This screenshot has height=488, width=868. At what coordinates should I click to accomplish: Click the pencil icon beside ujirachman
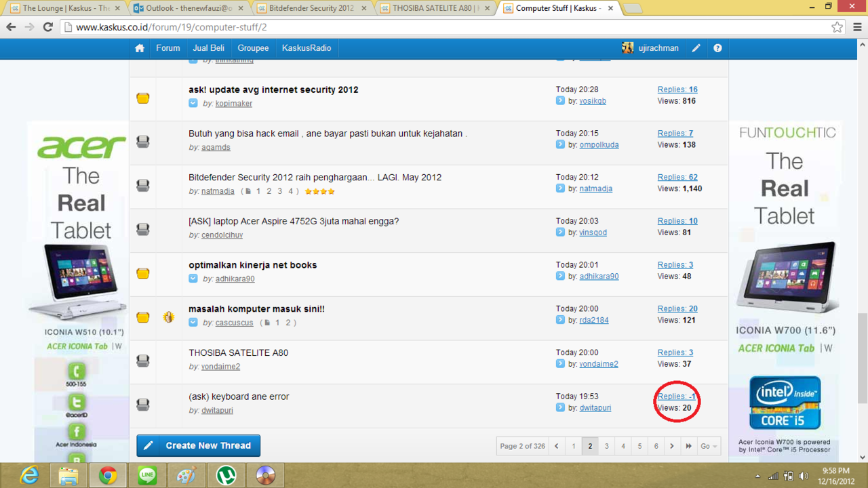696,48
